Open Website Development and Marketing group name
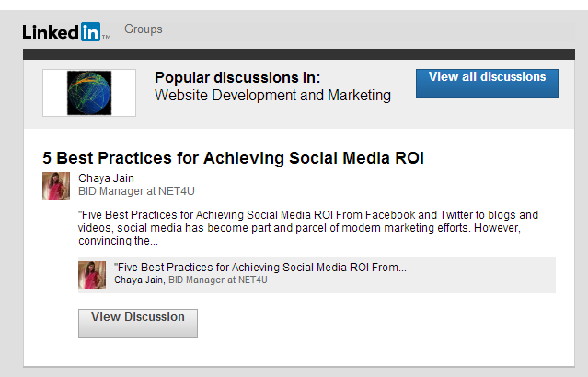Image resolution: width=588 pixels, height=377 pixels. [272, 96]
